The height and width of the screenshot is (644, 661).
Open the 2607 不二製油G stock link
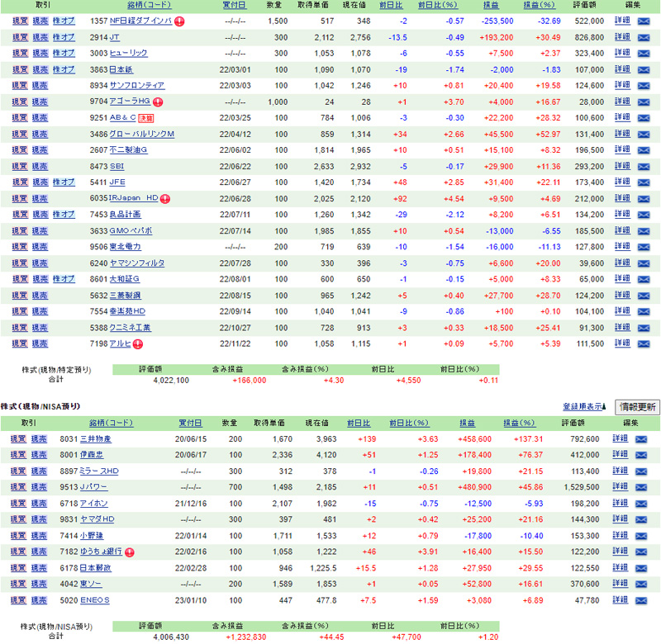(x=129, y=150)
